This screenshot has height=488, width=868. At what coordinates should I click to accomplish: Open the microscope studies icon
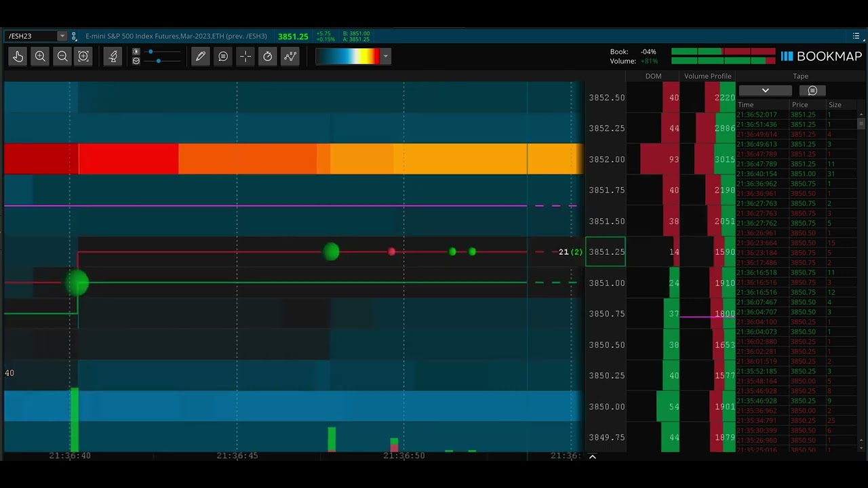tap(113, 57)
